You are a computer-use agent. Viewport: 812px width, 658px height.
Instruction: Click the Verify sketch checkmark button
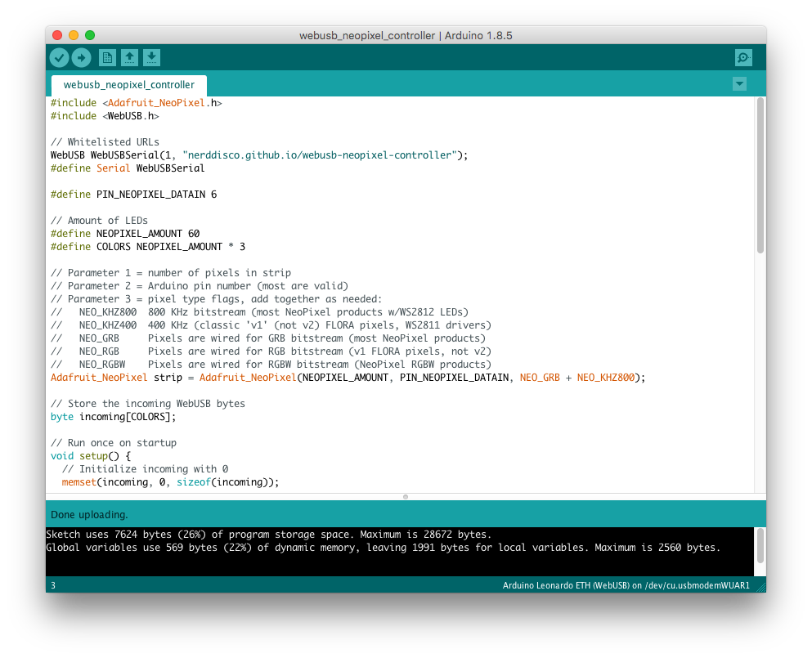pos(60,57)
